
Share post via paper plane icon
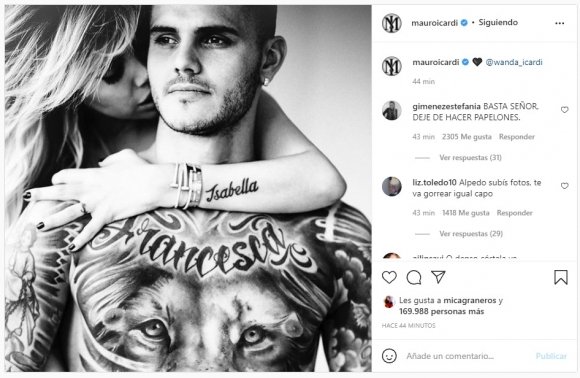tap(438, 277)
